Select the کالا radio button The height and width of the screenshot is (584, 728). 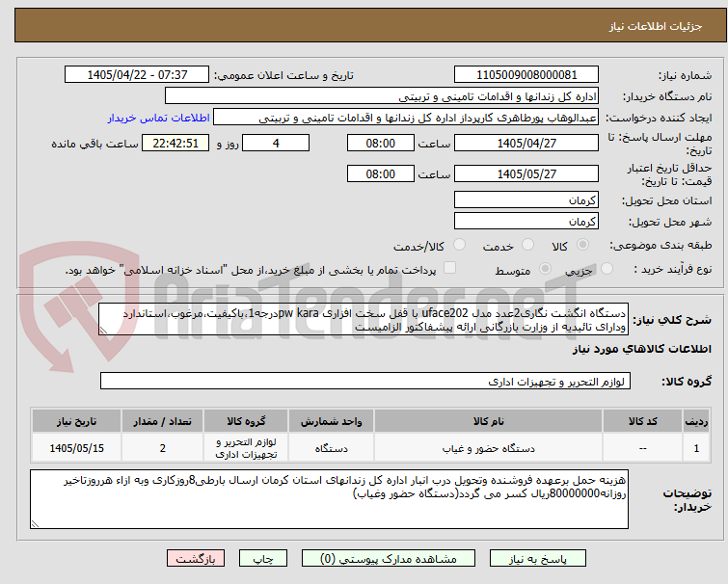click(582, 245)
